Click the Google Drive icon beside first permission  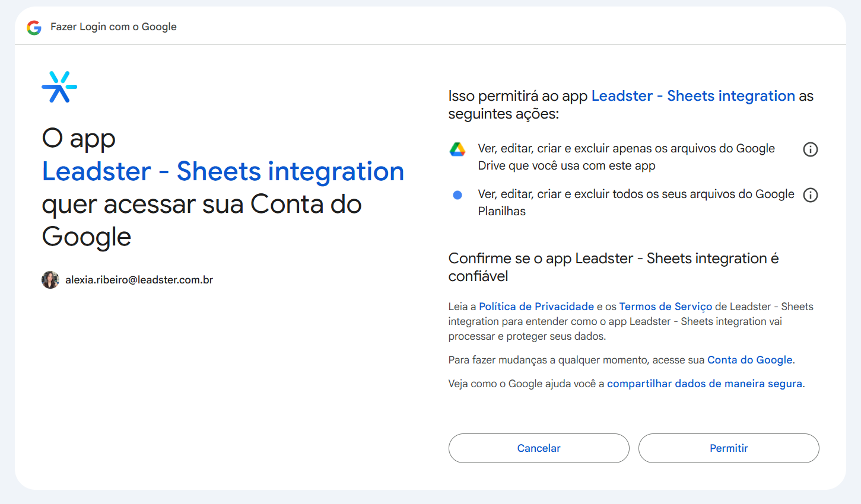(x=457, y=149)
